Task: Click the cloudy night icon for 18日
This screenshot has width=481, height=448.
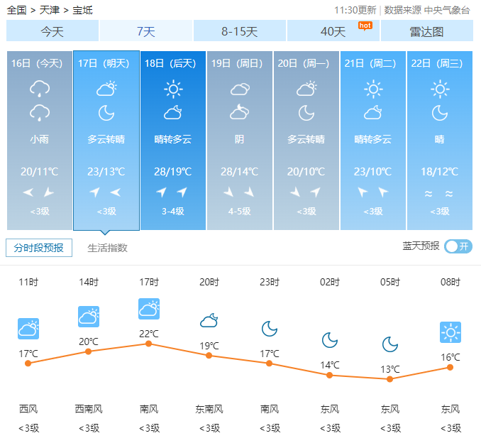Action: 173,113
